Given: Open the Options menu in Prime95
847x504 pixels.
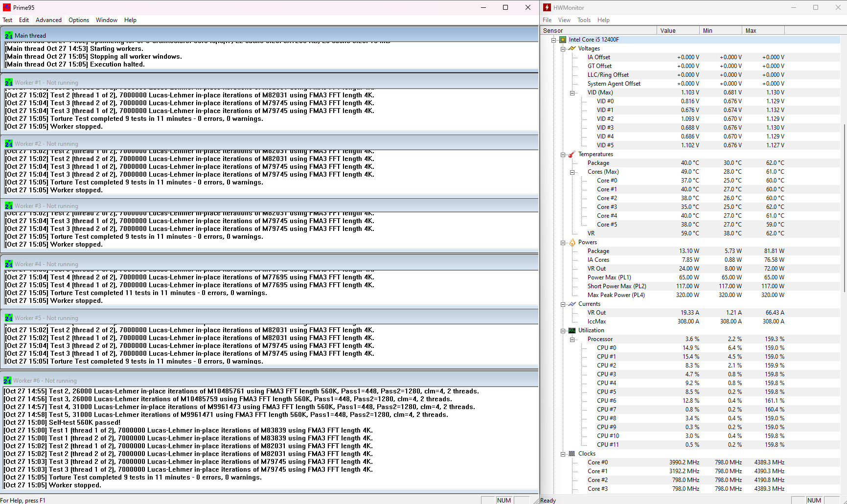Looking at the screenshot, I should (79, 20).
